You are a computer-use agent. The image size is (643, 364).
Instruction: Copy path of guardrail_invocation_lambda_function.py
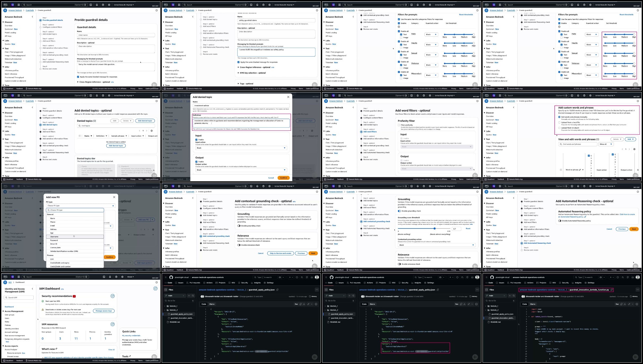(x=612, y=290)
